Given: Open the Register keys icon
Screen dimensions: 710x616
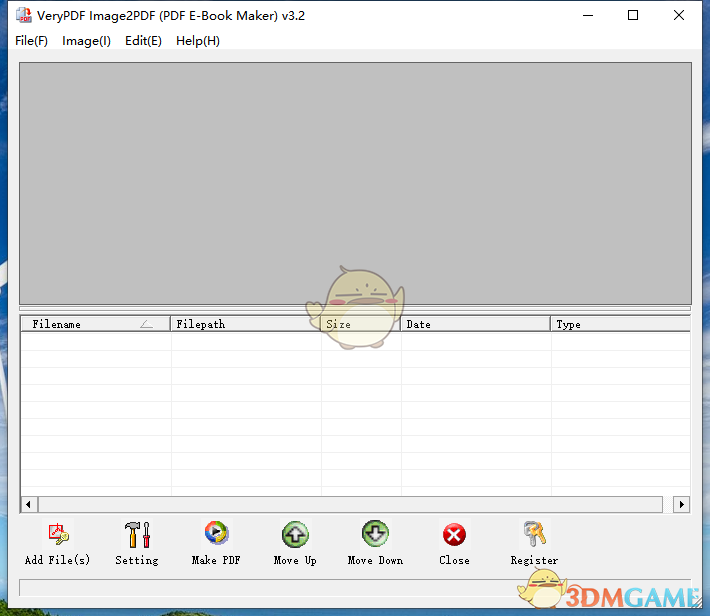Looking at the screenshot, I should click(x=535, y=534).
